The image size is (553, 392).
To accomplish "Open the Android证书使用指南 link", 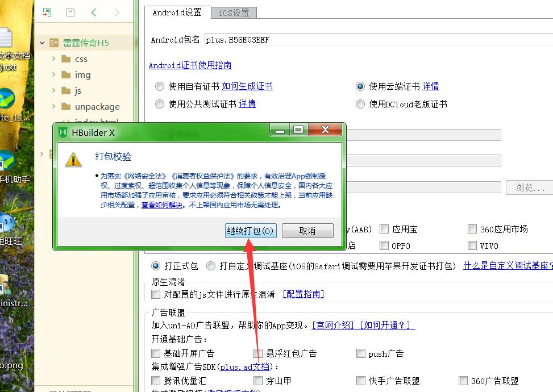I will tap(190, 65).
